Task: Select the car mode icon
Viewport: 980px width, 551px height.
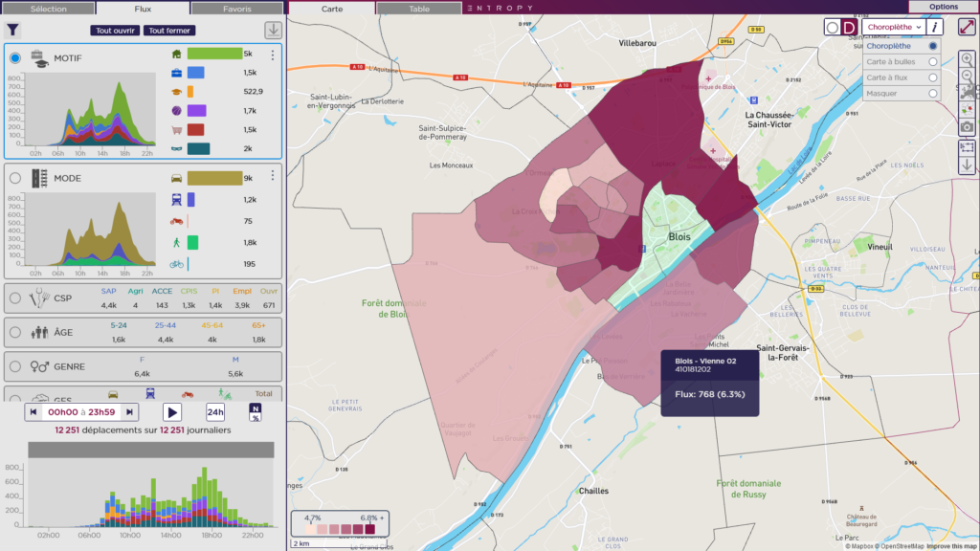Action: (176, 179)
